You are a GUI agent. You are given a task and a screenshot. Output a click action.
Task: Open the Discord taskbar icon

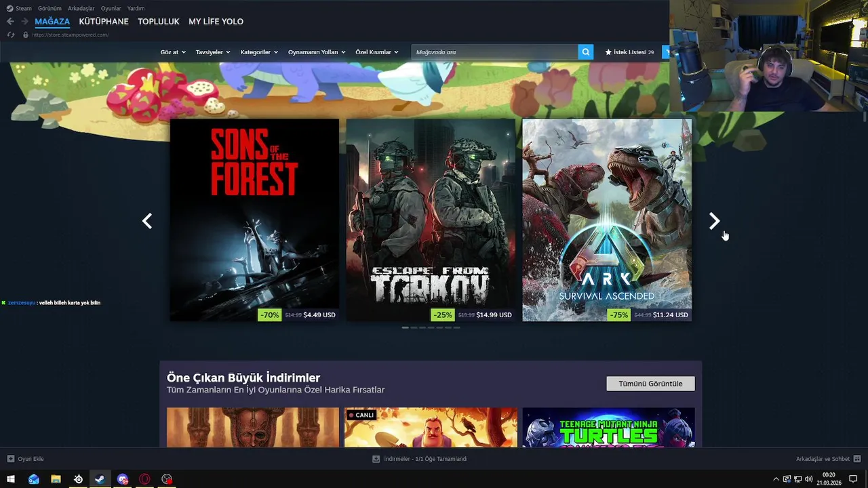[x=123, y=479]
